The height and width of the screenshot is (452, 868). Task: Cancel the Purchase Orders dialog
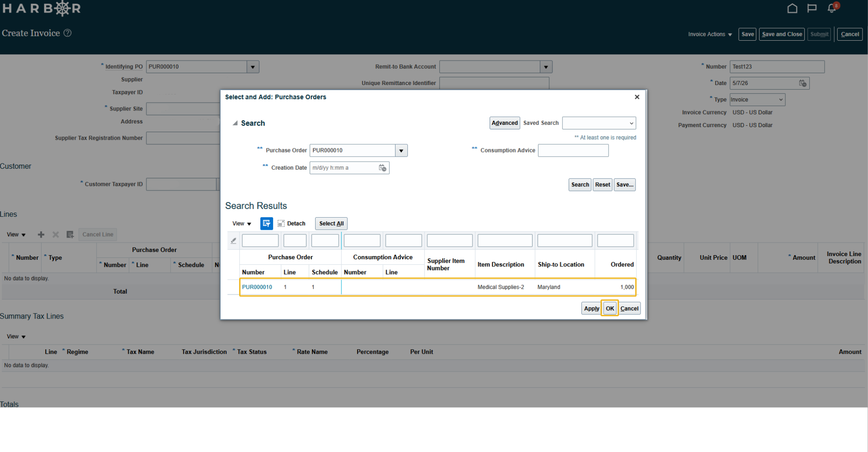(x=629, y=309)
